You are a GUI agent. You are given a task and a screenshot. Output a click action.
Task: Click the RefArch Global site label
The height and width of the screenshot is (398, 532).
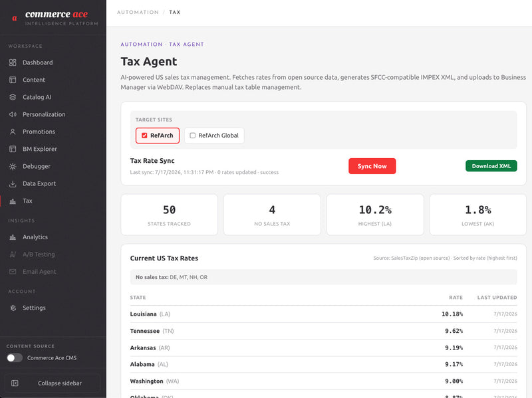[x=218, y=136]
